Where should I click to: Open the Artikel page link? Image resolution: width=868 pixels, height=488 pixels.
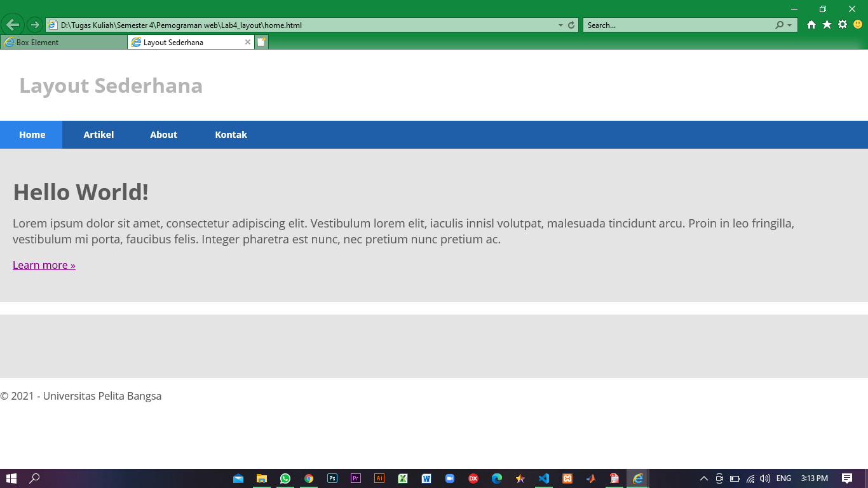pos(98,134)
